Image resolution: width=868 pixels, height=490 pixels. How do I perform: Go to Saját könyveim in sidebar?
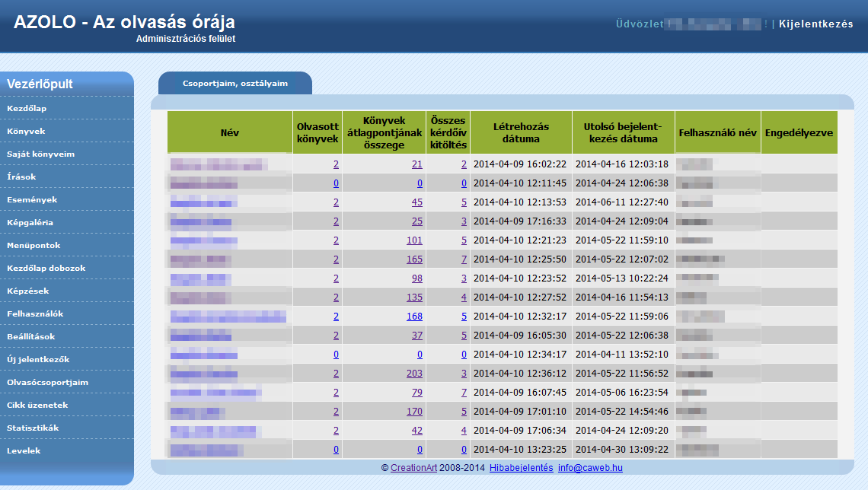[x=40, y=154]
